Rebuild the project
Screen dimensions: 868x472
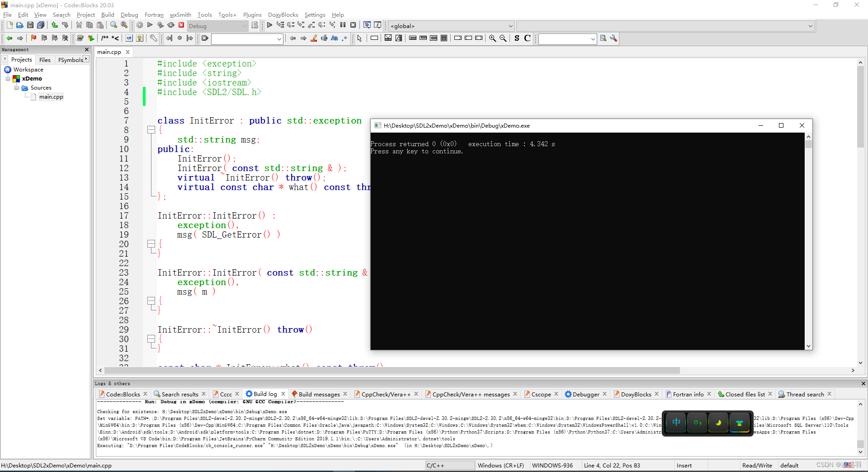pos(171,25)
